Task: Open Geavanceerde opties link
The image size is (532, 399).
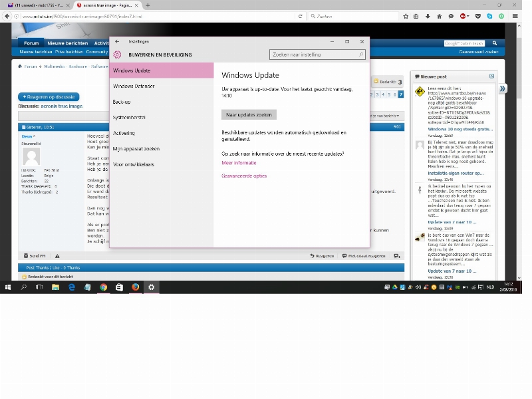Action: [x=244, y=176]
